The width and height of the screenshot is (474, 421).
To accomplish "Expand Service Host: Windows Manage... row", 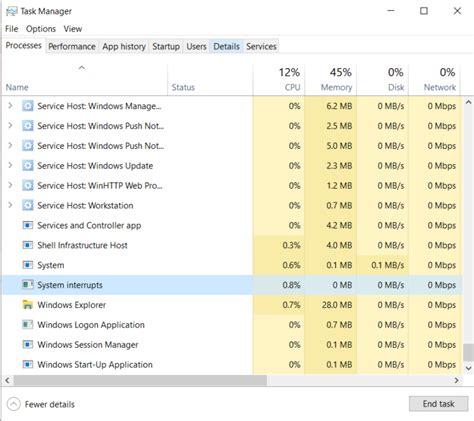I will tap(10, 106).
